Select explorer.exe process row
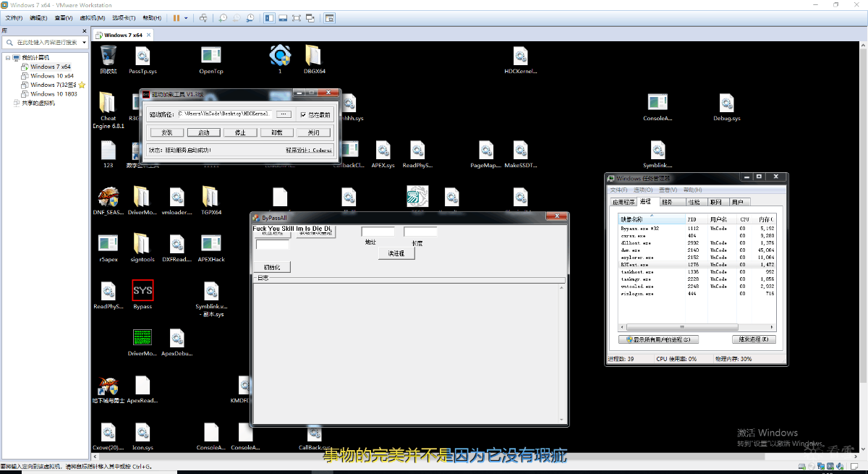 tap(695, 257)
